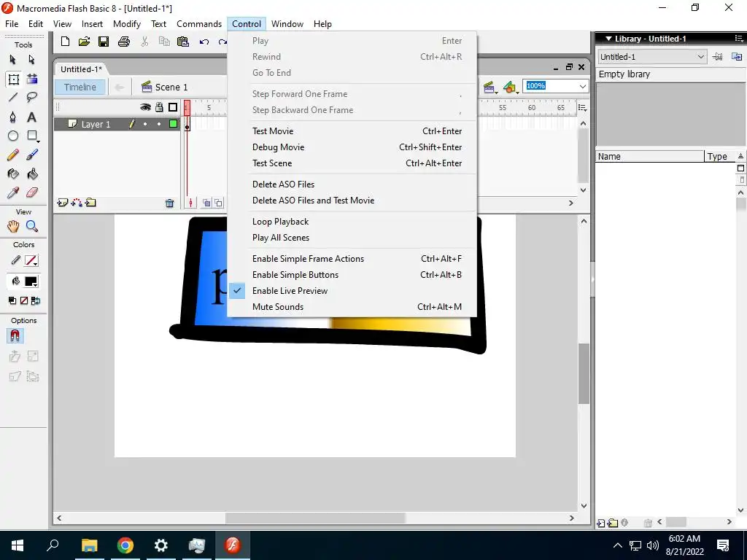
Task: Select the Text tool
Action: 32,117
